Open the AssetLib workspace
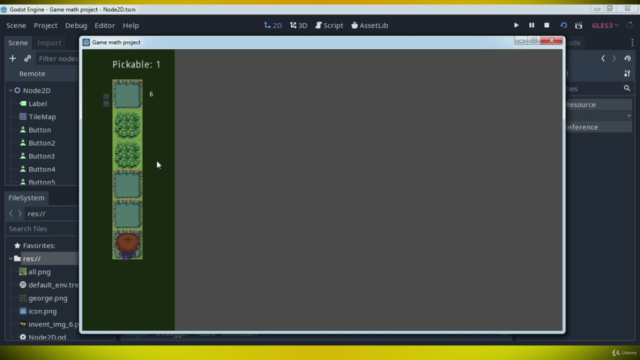 tap(369, 25)
